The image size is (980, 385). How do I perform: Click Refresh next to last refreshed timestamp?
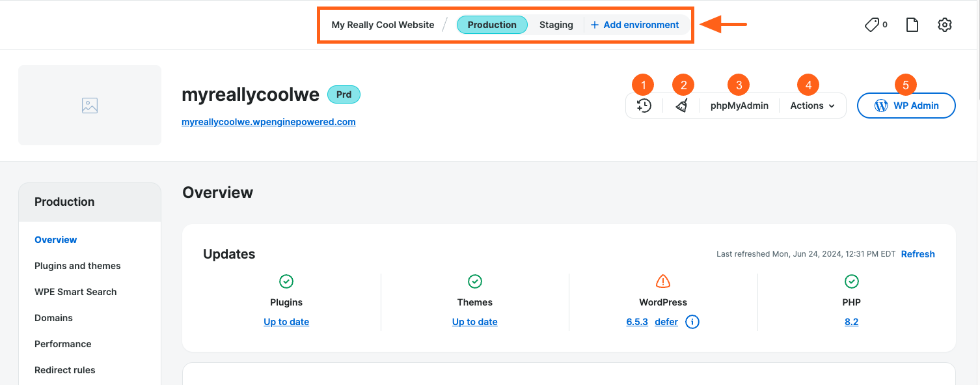pyautogui.click(x=918, y=254)
